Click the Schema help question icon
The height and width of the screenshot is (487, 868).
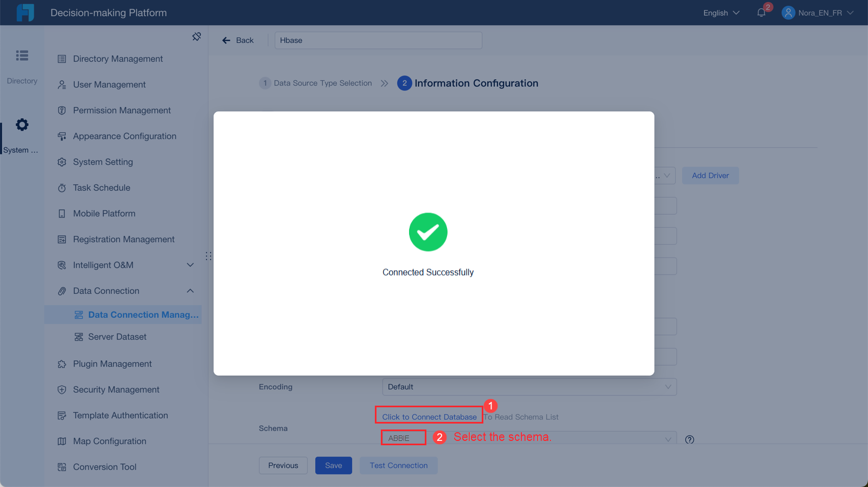pos(690,439)
